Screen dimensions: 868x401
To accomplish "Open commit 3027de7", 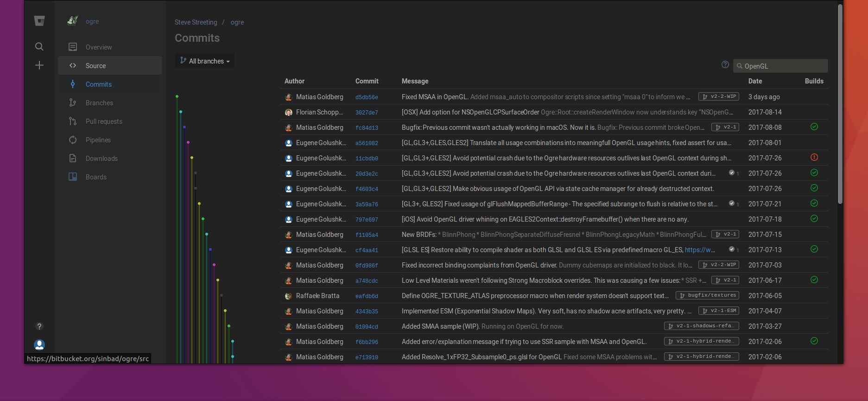I will coord(367,113).
